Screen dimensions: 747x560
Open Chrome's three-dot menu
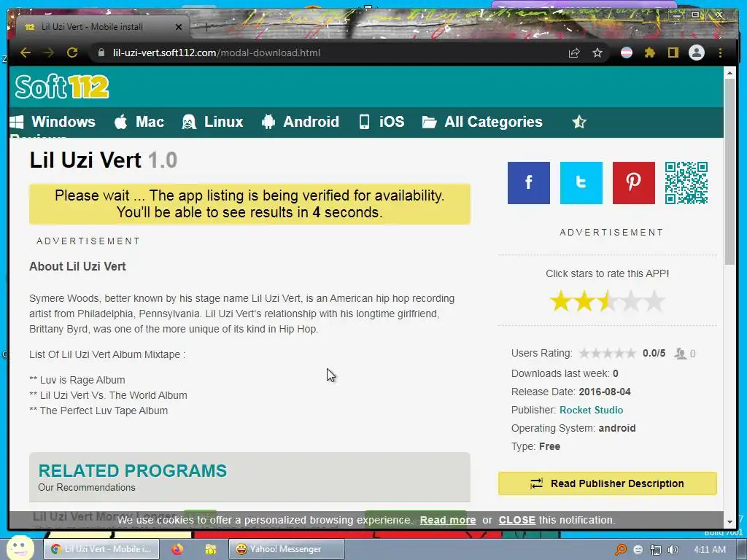click(x=720, y=52)
